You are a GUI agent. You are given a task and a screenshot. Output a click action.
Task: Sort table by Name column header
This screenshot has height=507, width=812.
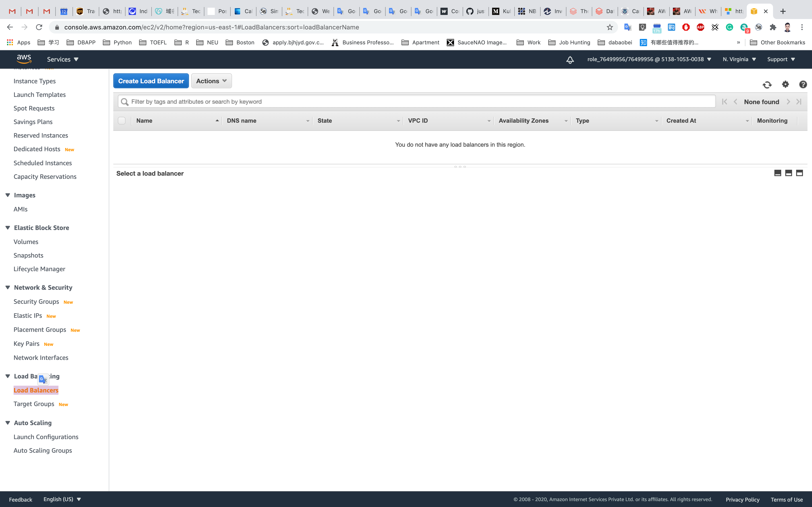[x=144, y=121]
